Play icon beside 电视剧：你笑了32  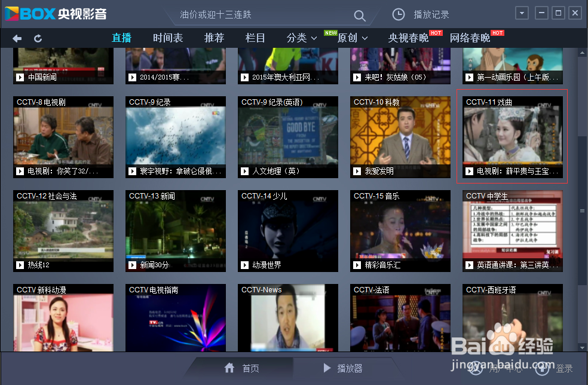[x=20, y=171]
